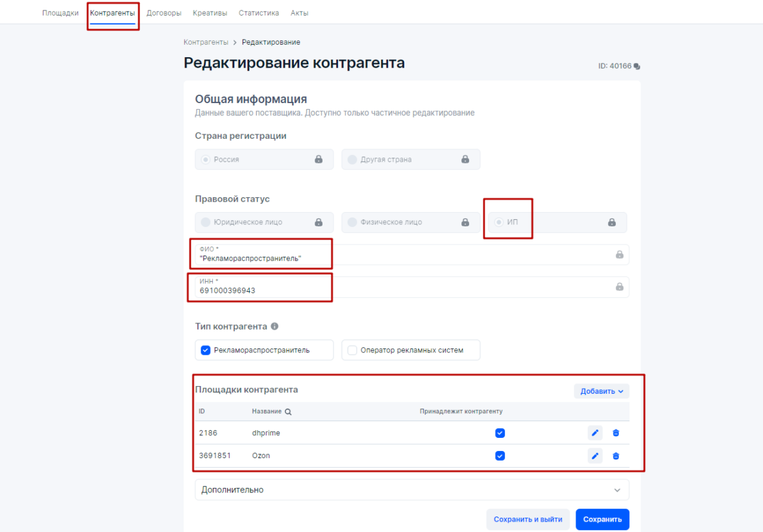The image size is (763, 532).
Task: Click the blue Сохранить button
Action: coord(602,519)
